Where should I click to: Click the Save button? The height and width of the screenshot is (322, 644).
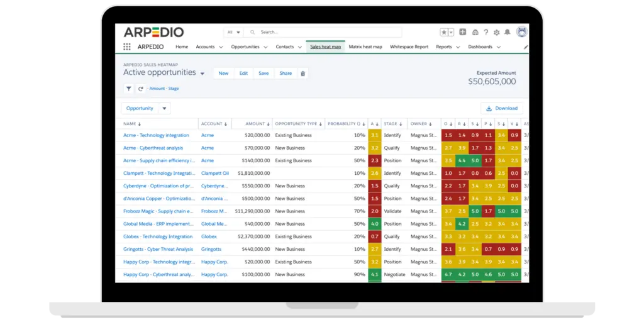coord(264,74)
